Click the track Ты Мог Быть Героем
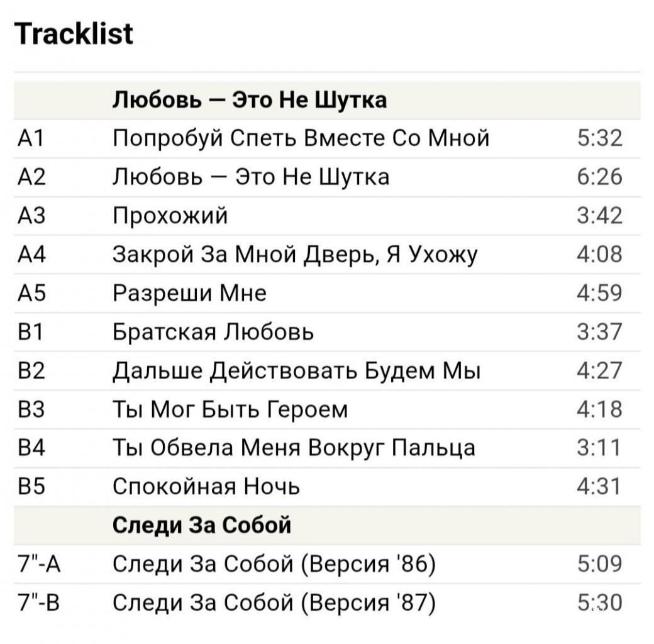This screenshot has width=654, height=644. coord(230,409)
